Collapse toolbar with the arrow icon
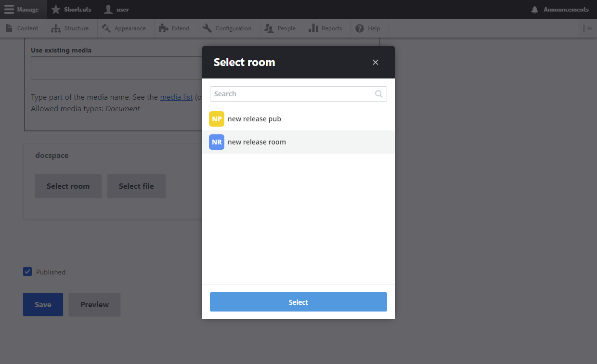The image size is (597, 364). pyautogui.click(x=587, y=28)
